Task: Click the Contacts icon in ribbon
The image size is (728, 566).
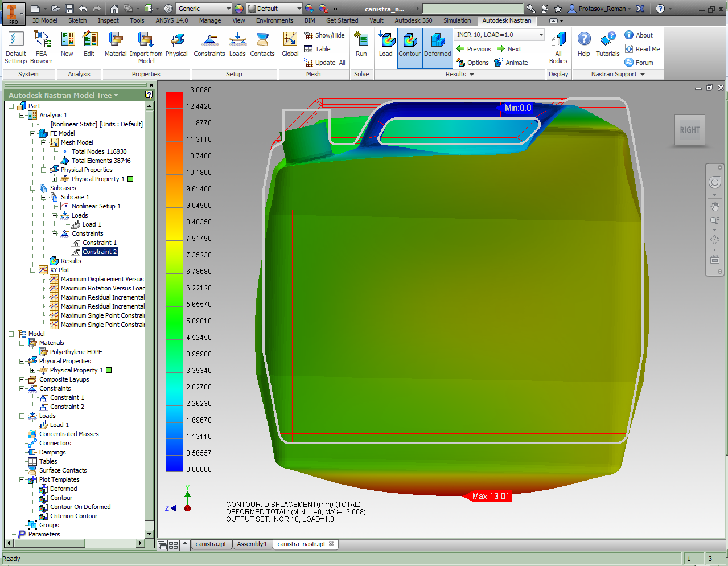Action: point(262,44)
